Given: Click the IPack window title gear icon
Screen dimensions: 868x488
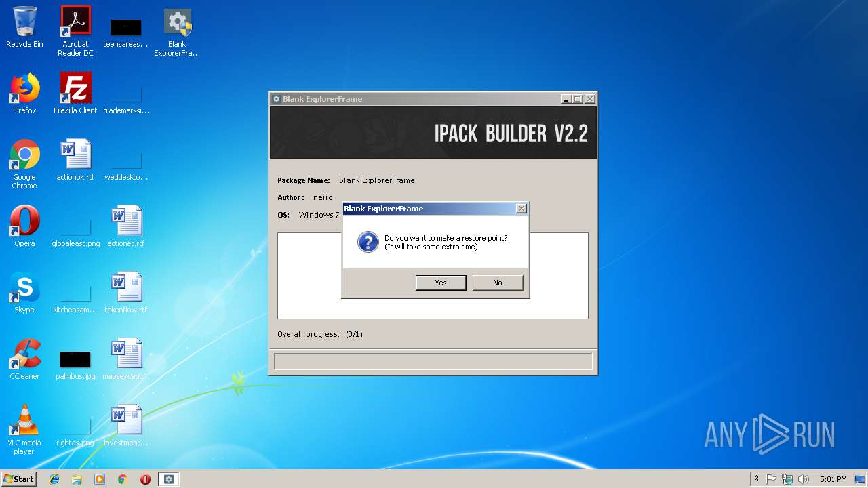Looking at the screenshot, I should (x=276, y=99).
